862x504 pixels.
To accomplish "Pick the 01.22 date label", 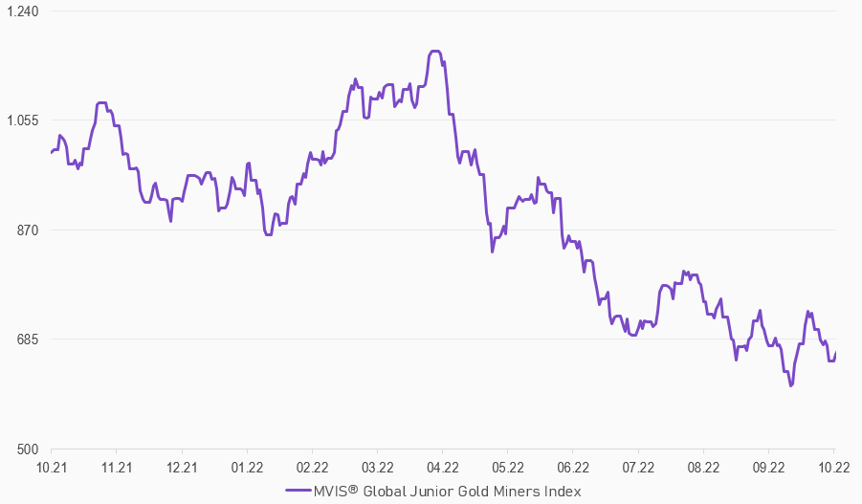I will point(247,467).
